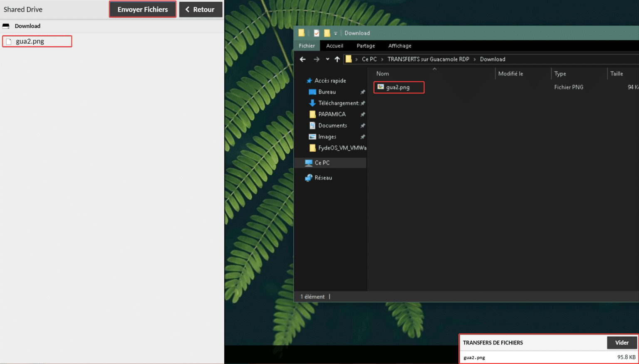Unpin Documents from Quick Access

362,125
